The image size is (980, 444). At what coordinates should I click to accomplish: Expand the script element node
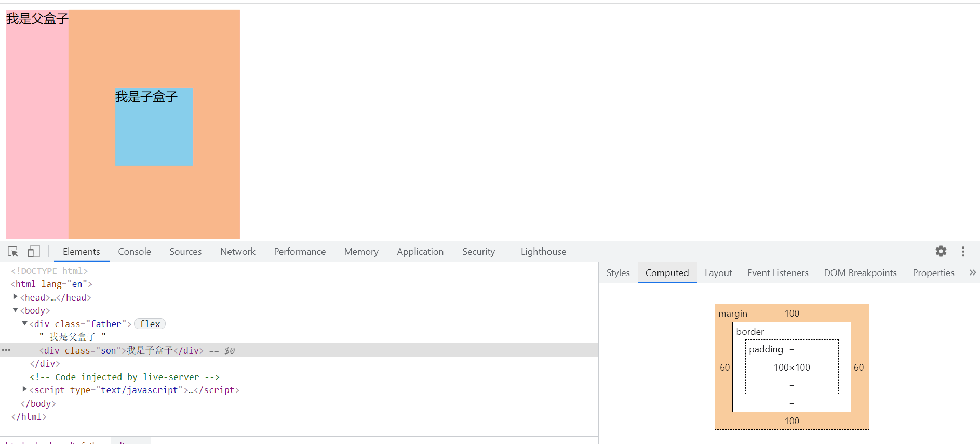24,389
